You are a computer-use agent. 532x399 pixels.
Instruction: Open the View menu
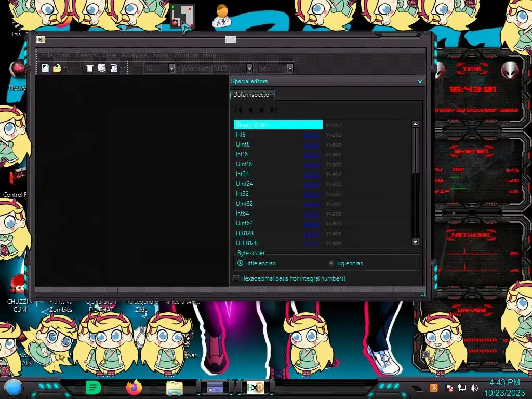(x=109, y=55)
